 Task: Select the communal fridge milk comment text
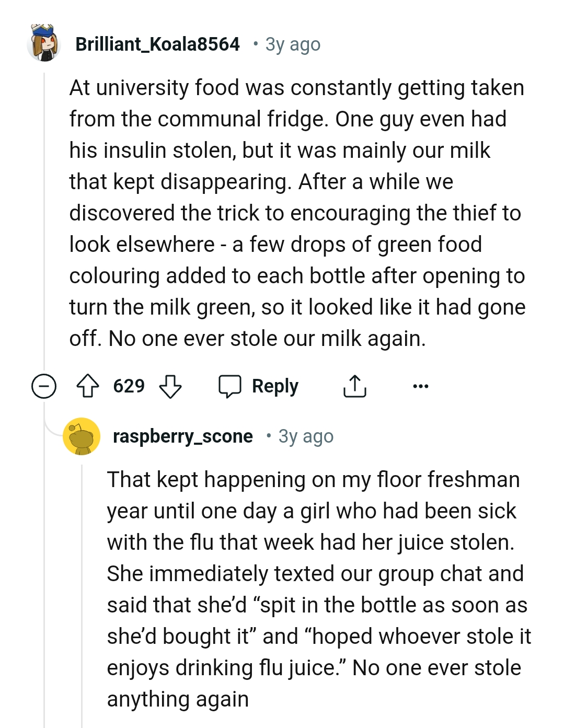296,213
